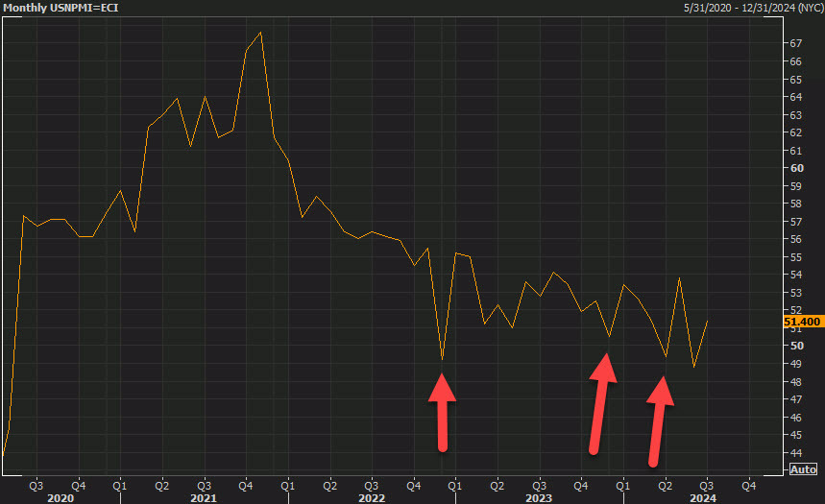The image size is (825, 504).
Task: Click the 52 label on price axis
Action: pyautogui.click(x=796, y=310)
